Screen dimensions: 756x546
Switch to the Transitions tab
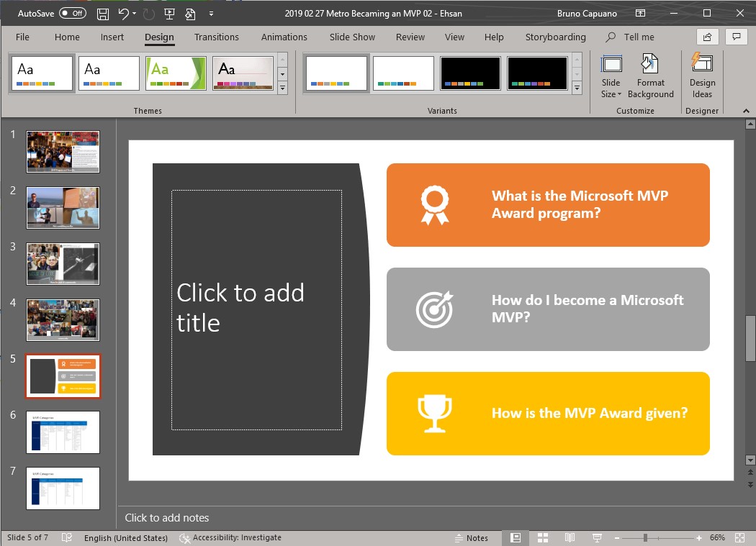click(x=216, y=37)
